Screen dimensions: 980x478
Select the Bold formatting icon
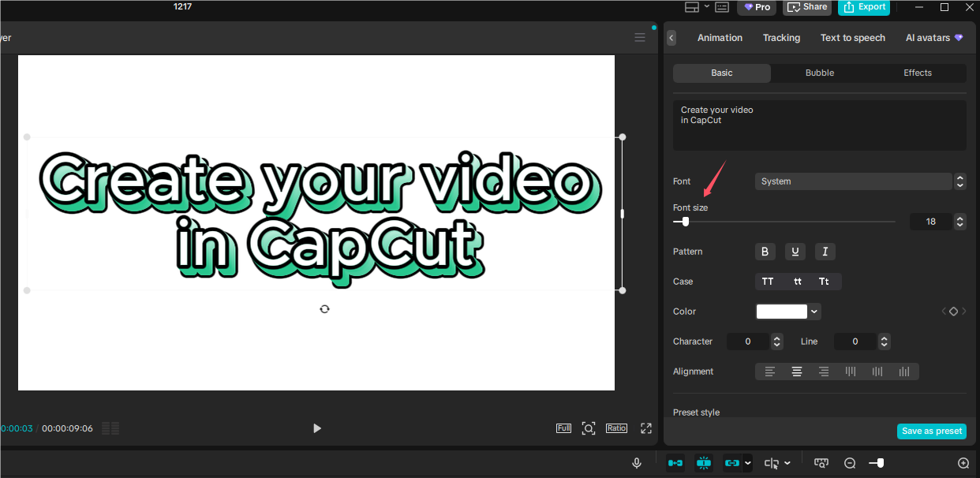tap(765, 251)
